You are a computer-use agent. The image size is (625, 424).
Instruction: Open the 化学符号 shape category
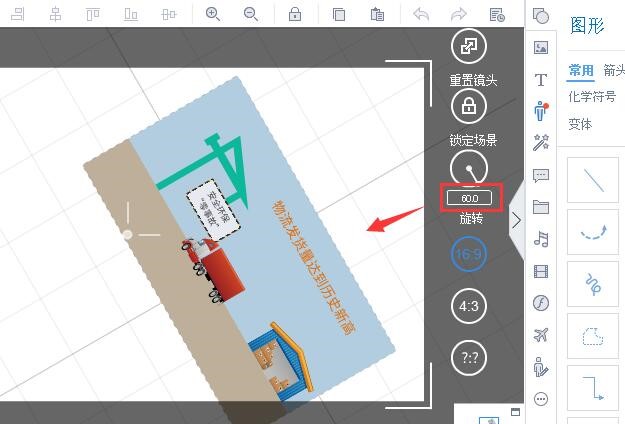[592, 96]
